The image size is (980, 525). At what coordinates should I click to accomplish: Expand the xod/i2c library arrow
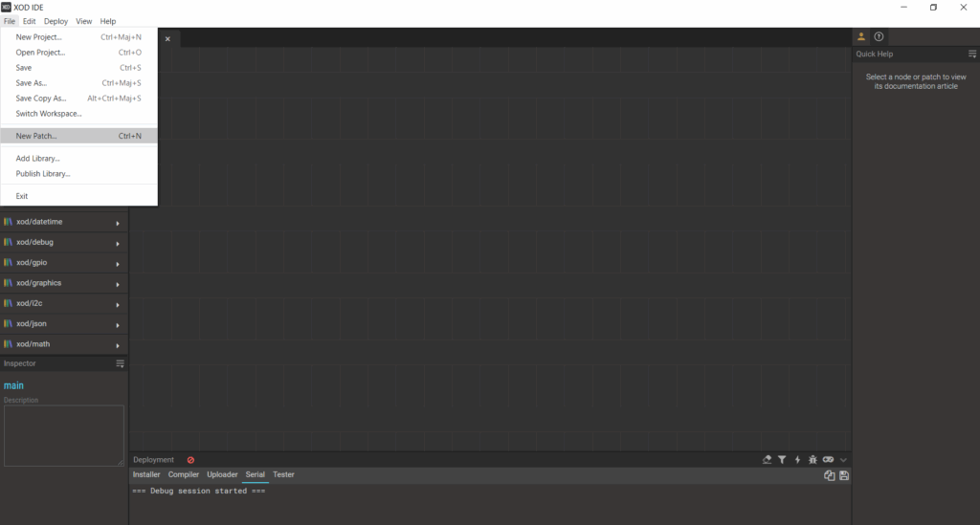click(x=118, y=305)
